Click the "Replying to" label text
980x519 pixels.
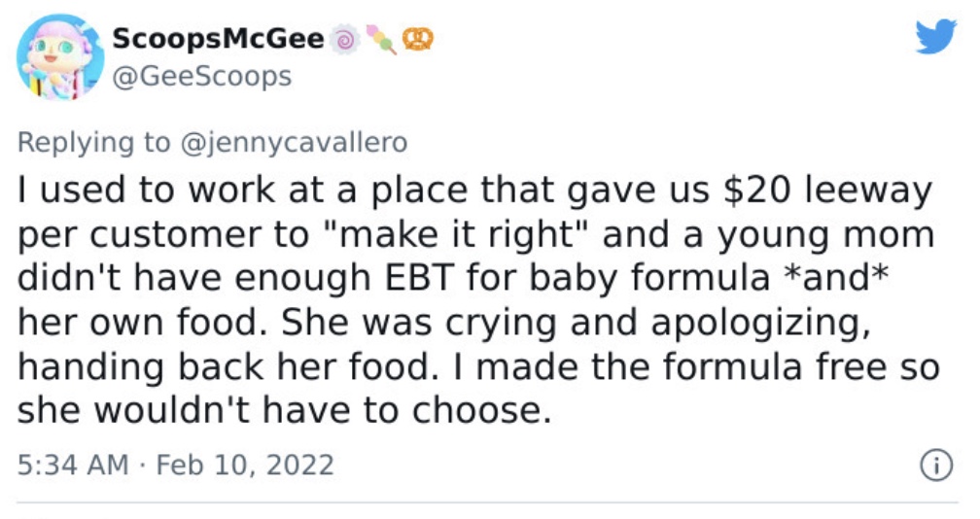(93, 143)
